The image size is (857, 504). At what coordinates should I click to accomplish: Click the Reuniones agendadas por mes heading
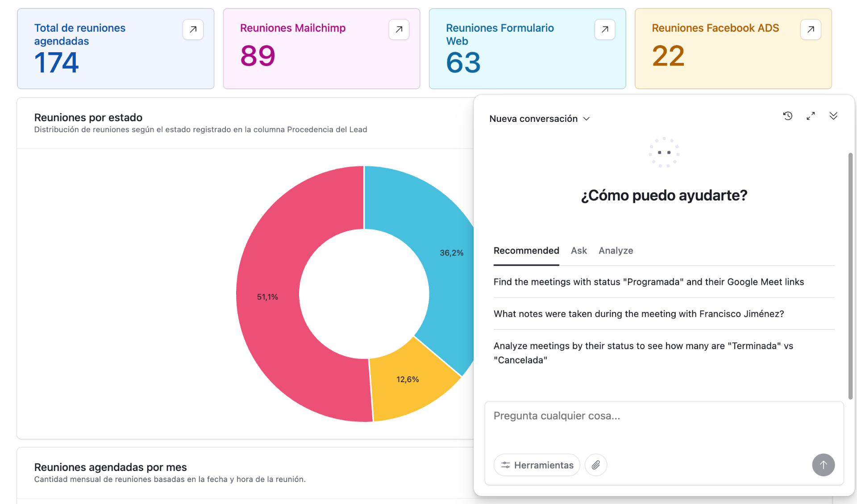pyautogui.click(x=111, y=467)
